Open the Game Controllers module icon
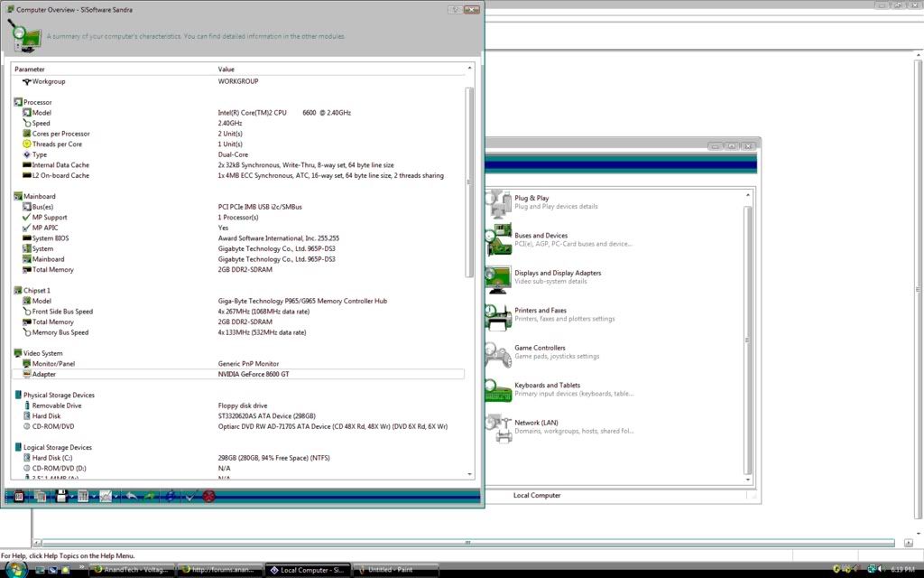Screen dimensions: 924x578 click(498, 353)
